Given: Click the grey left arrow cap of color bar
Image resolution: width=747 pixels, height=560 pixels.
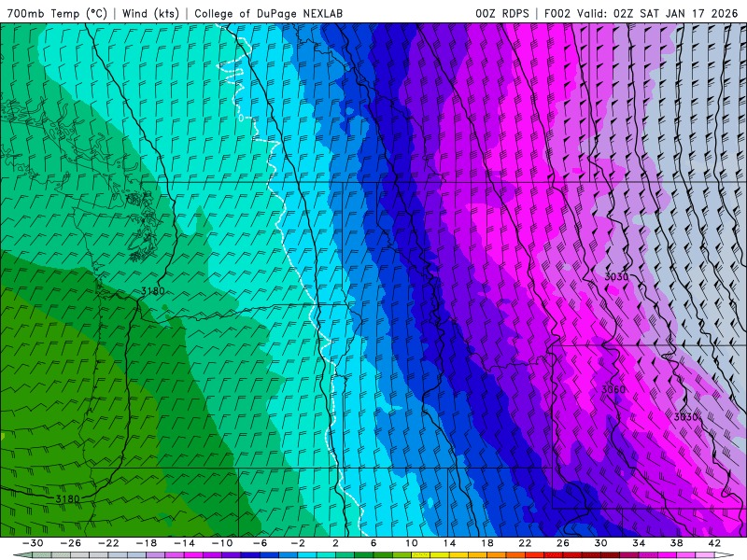Looking at the screenshot, I should click(22, 555).
